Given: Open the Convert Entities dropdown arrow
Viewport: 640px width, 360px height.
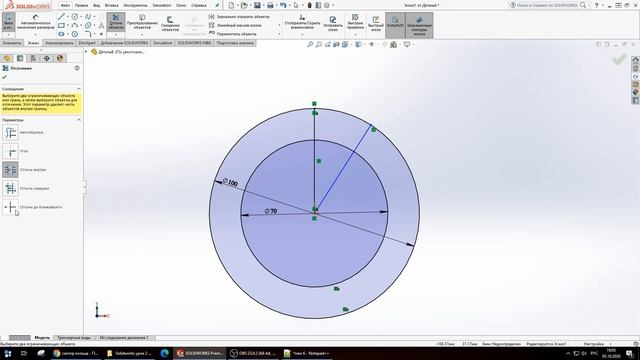Looking at the screenshot, I should pos(142,35).
